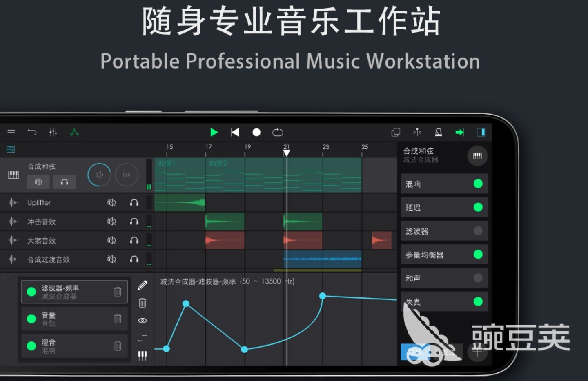
Task: Open the track grid view icon
Action: point(10,149)
